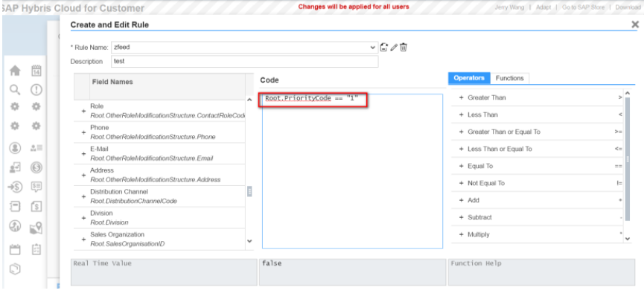Switch to the Operators tab

pyautogui.click(x=469, y=78)
